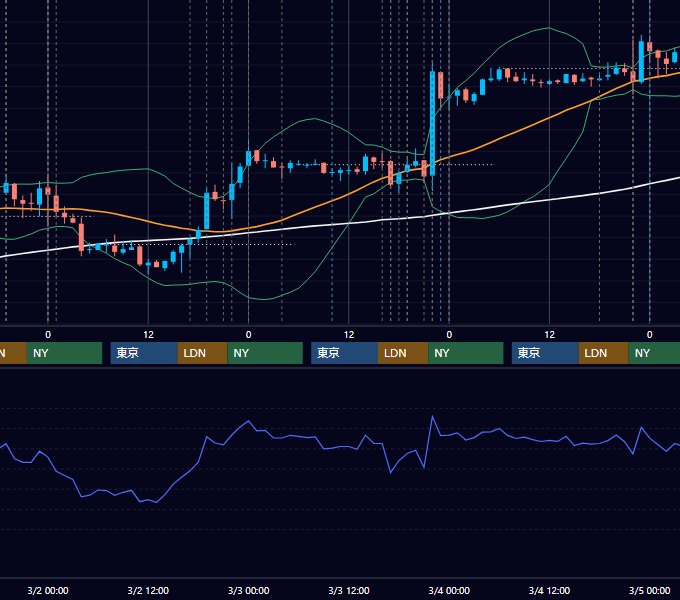
Task: Select the 東京 session block at 3/3 12:00
Action: 344,353
